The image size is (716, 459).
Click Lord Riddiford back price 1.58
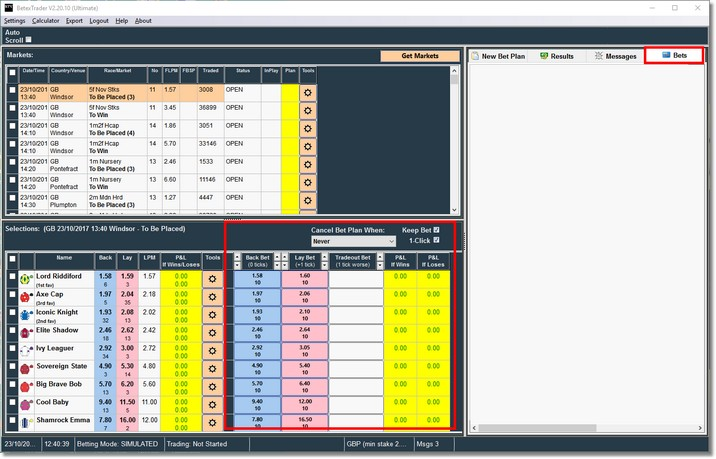click(105, 279)
